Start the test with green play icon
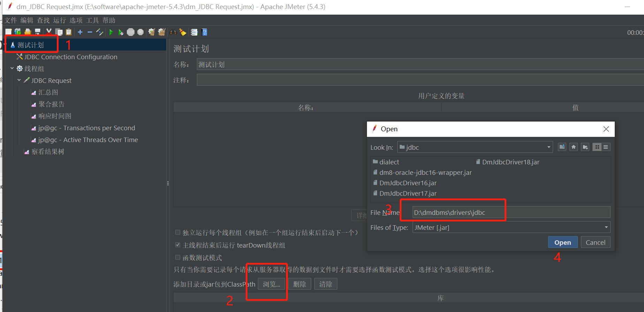Screen dimensions: 644x312 point(111,32)
